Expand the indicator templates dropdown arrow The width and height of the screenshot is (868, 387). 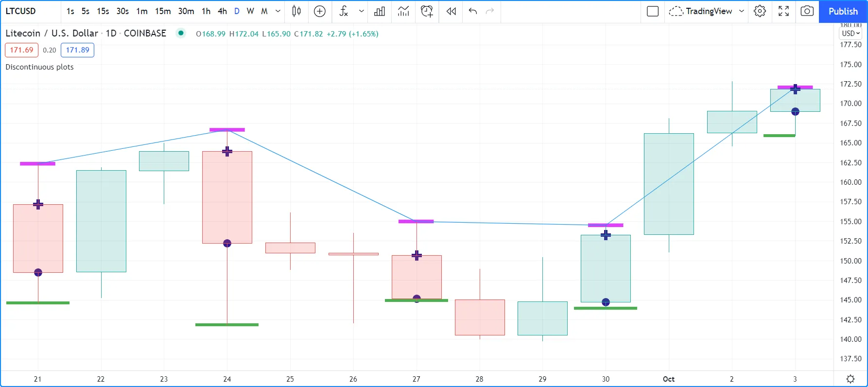pos(361,11)
